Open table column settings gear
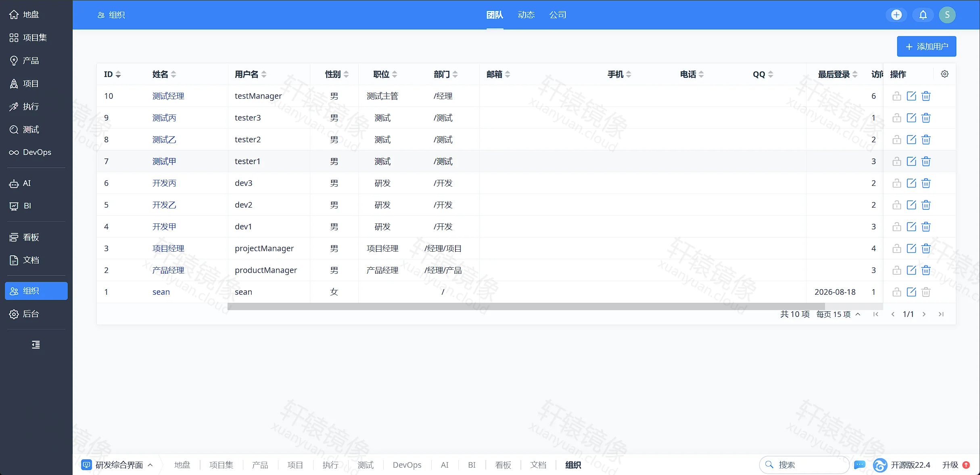Viewport: 980px width, 475px height. point(944,74)
